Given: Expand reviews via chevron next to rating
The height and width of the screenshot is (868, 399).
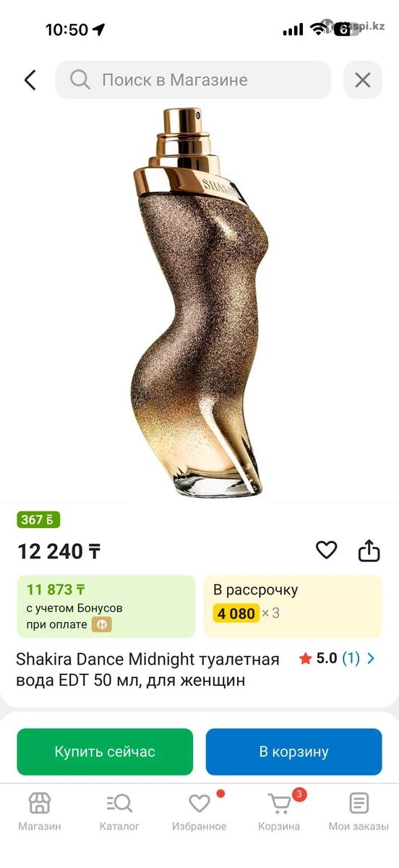Looking at the screenshot, I should click(x=371, y=658).
